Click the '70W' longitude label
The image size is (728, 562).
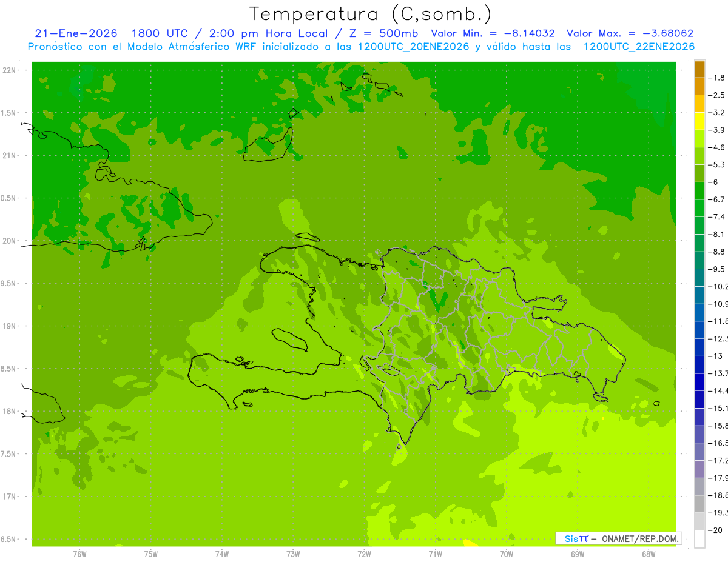(507, 554)
